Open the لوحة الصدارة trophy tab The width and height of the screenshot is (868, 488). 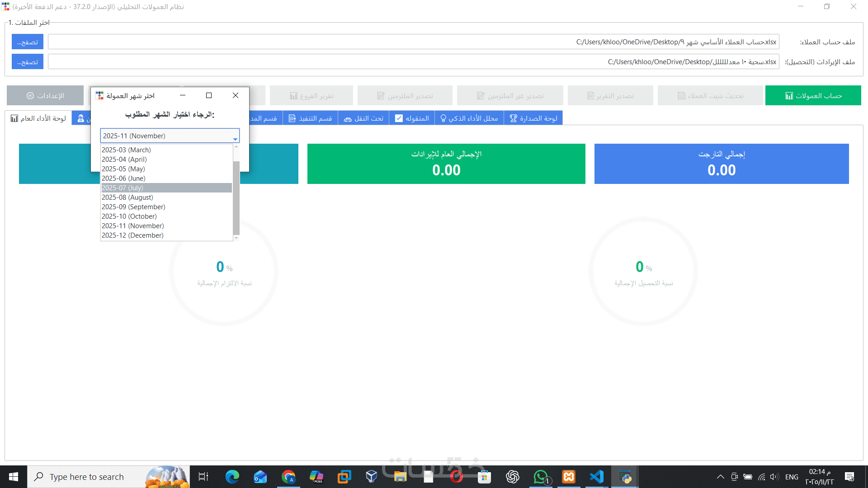(x=533, y=118)
